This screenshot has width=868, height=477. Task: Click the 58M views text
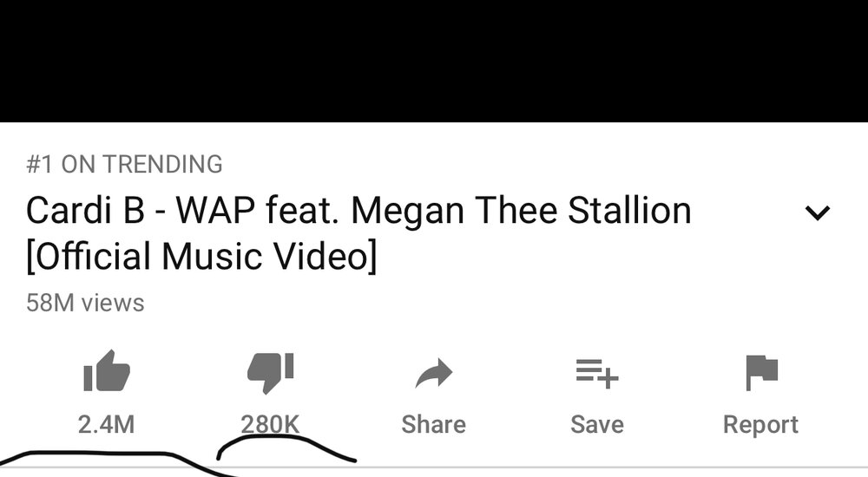pyautogui.click(x=85, y=303)
